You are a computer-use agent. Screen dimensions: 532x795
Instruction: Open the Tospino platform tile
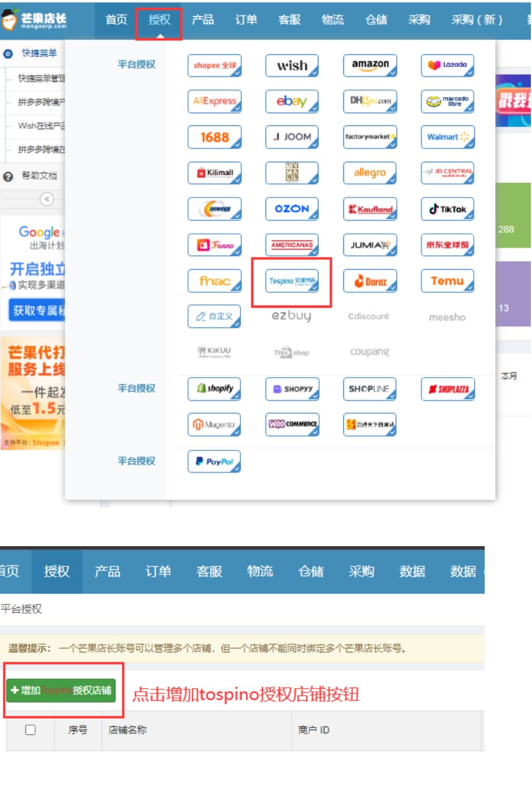[292, 281]
